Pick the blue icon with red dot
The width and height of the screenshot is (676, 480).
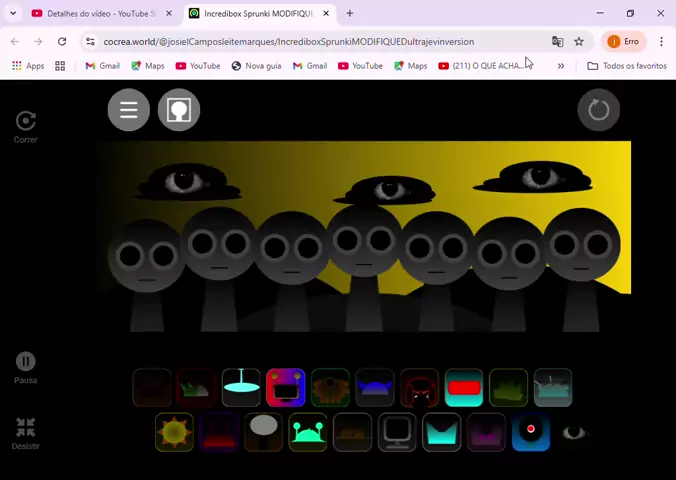coord(530,432)
